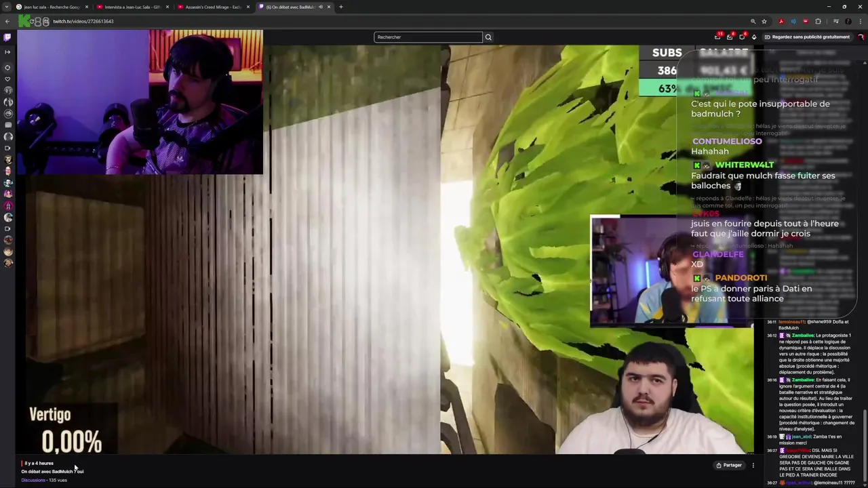The width and height of the screenshot is (868, 488).
Task: Open the red video extension icon
Action: point(806,21)
